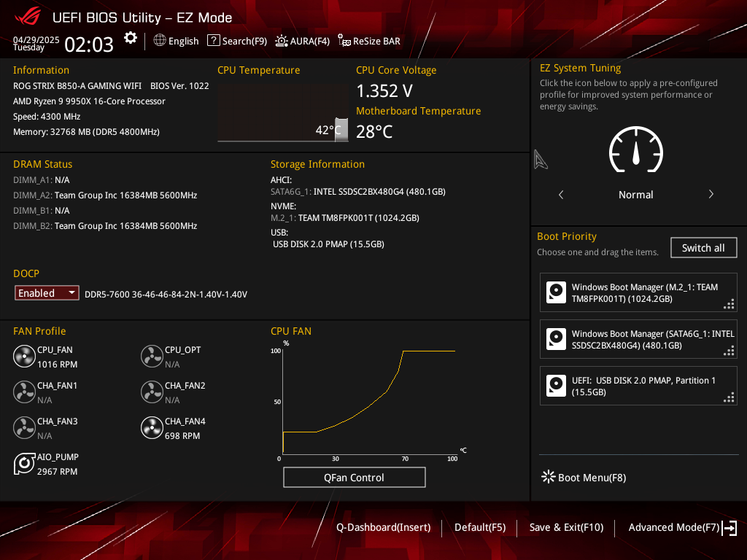Screen dimensions: 747x560
Task: Click disk icon of SATA6G_1 boot entry
Action: point(556,340)
